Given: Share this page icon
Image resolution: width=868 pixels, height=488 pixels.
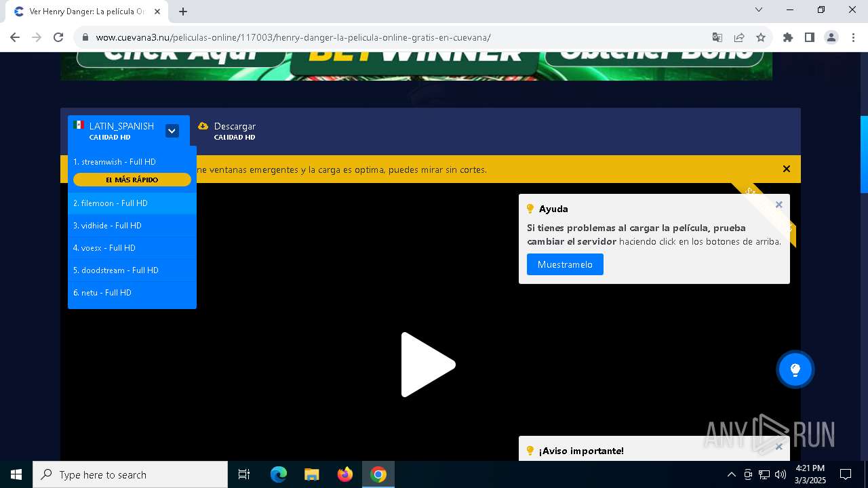Looking at the screenshot, I should [739, 37].
